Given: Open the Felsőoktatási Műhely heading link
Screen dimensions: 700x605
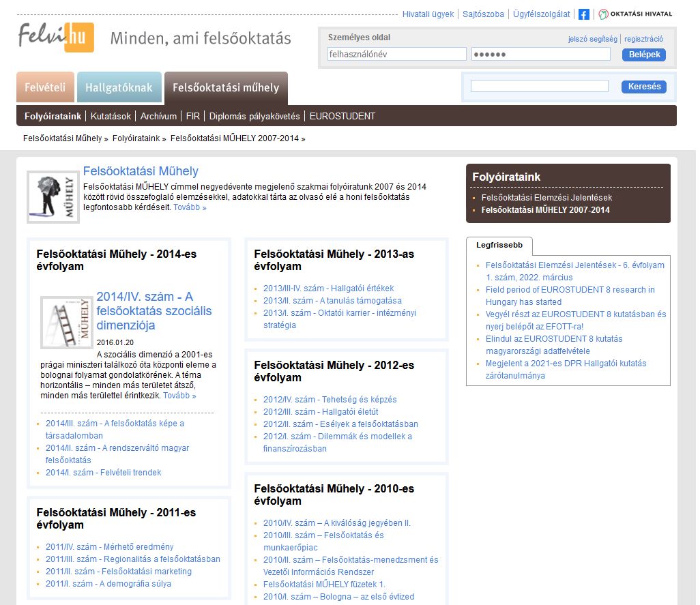Looking at the screenshot, I should [x=141, y=171].
